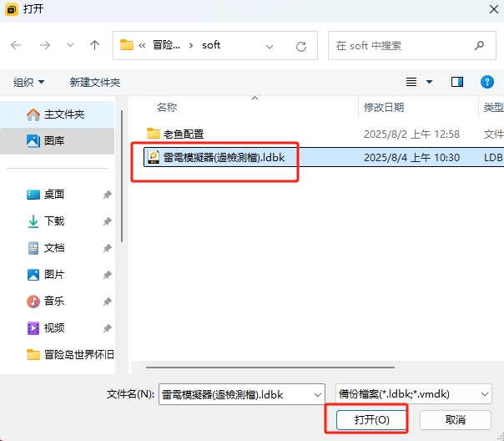The width and height of the screenshot is (504, 441).
Task: Select 图库 in the sidebar
Action: click(x=58, y=141)
